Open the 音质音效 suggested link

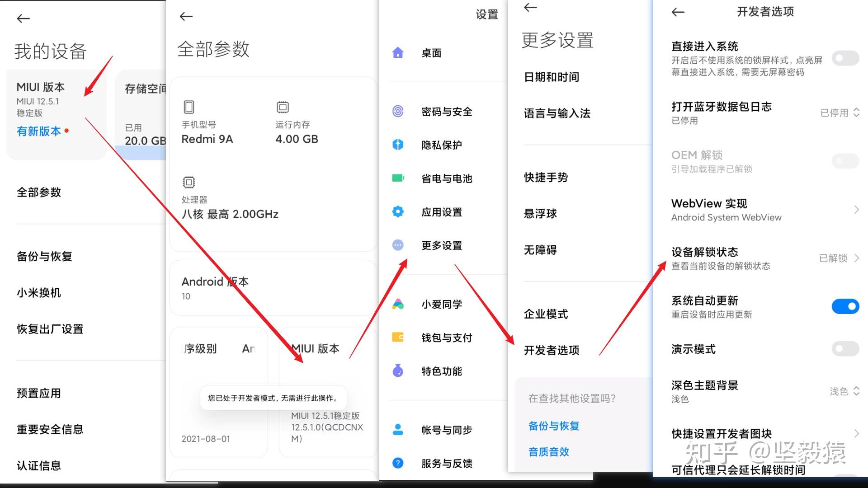(548, 452)
